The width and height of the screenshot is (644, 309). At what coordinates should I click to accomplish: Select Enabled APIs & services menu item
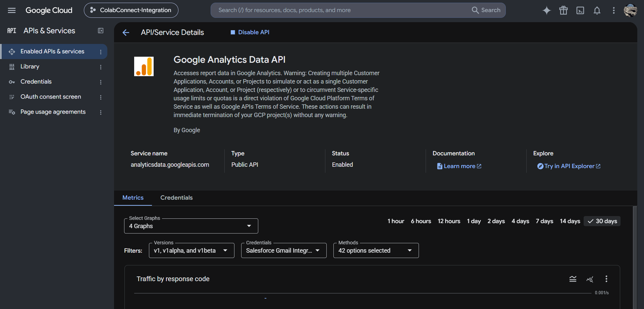pyautogui.click(x=54, y=52)
